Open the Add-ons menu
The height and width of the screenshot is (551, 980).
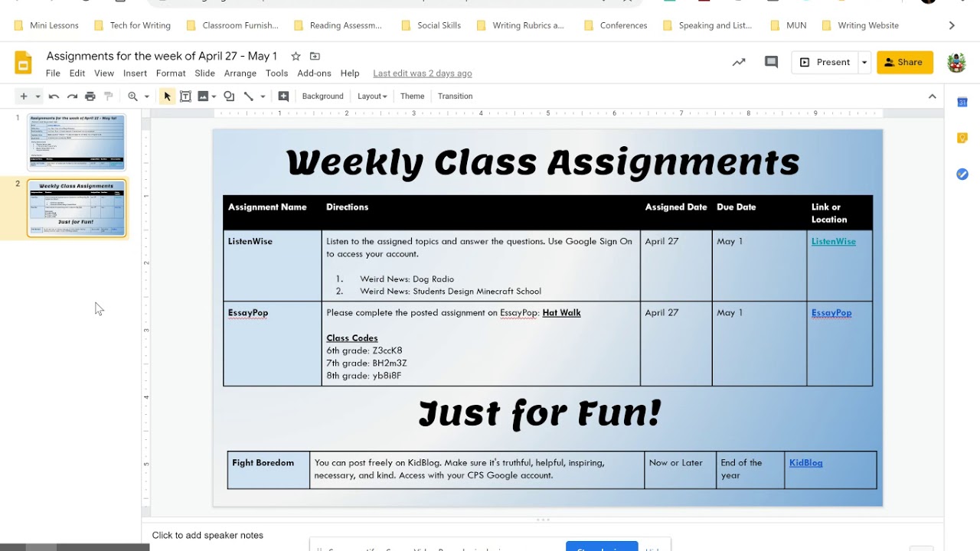click(x=314, y=73)
